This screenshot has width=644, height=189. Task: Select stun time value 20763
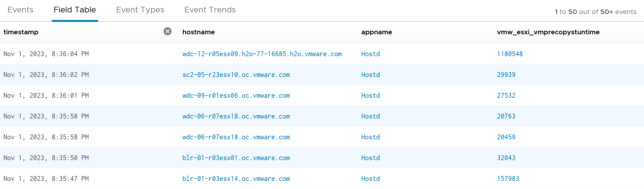point(506,116)
